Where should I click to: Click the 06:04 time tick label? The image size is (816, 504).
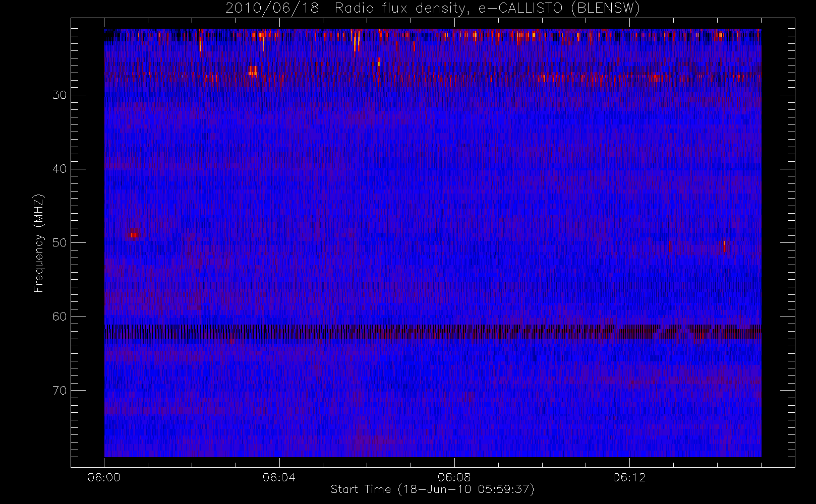click(279, 477)
